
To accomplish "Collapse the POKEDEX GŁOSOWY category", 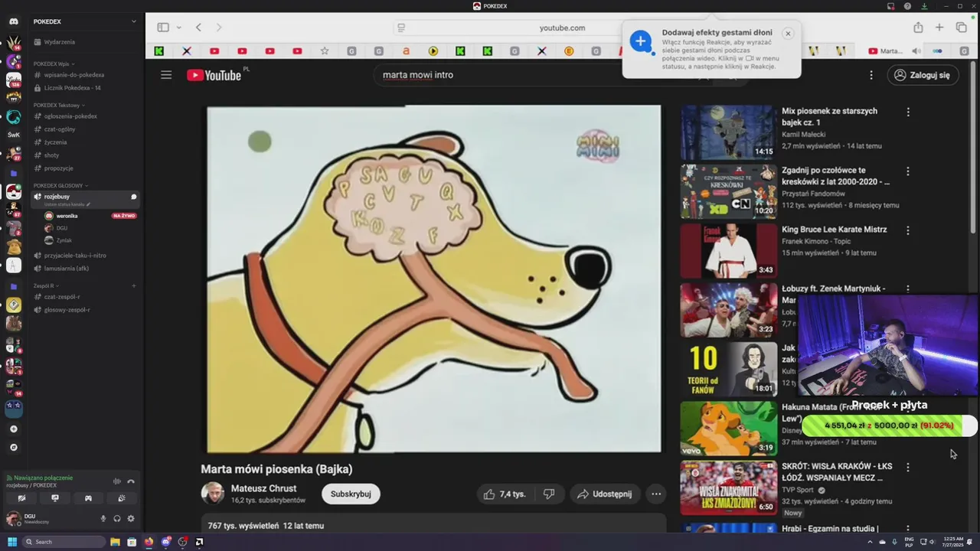I will 61,185.
